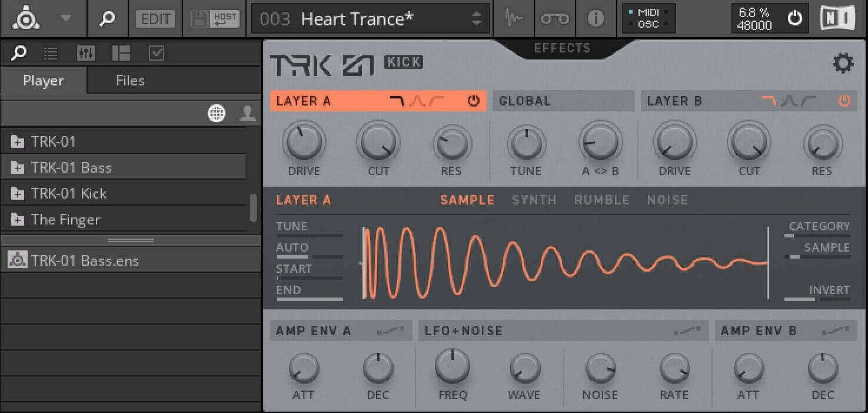Viewport: 868px width, 413px height.
Task: Adjust the sample TUNE slider
Action: coord(310,235)
